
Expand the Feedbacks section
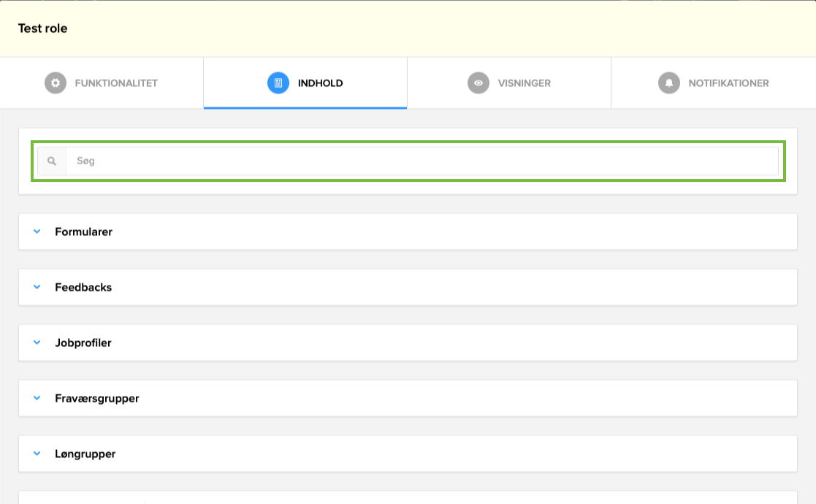point(37,286)
